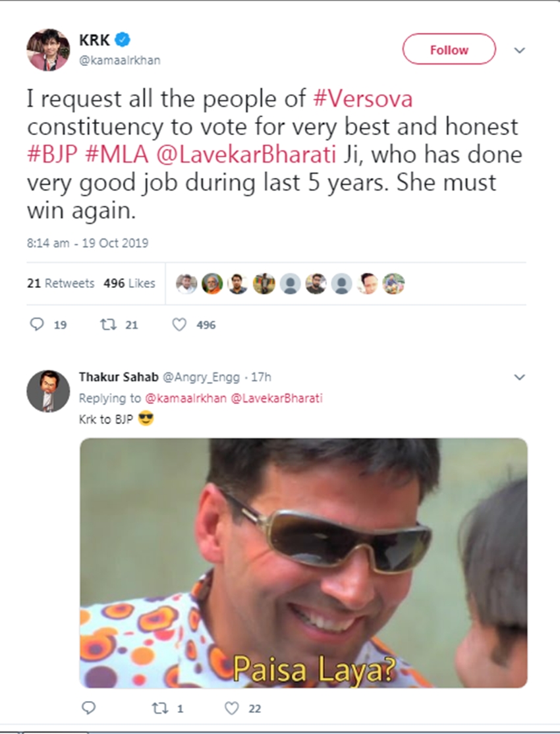Screen dimensions: 560x734
Task: Reply to Thakur Sahab's tweet
Action: [88, 708]
